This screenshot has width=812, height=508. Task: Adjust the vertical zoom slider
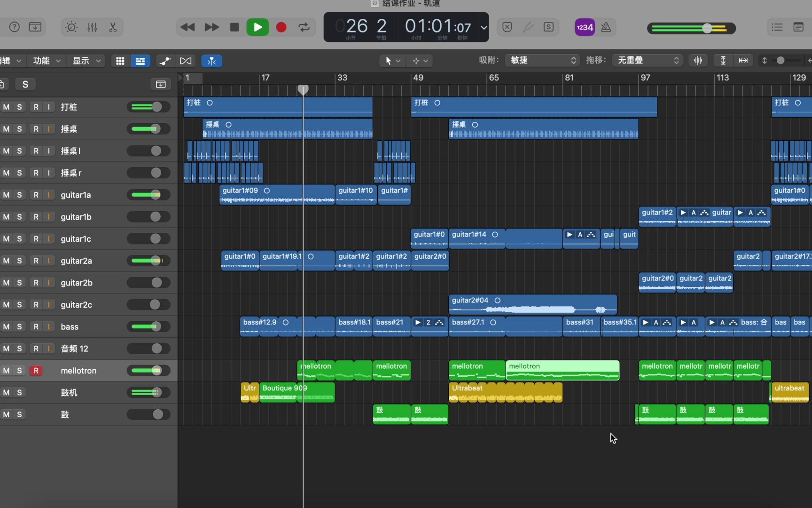(x=781, y=60)
